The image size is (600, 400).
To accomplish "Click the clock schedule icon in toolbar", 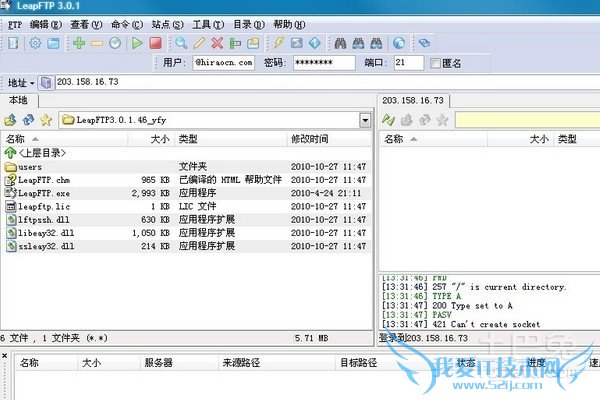I will (115, 43).
